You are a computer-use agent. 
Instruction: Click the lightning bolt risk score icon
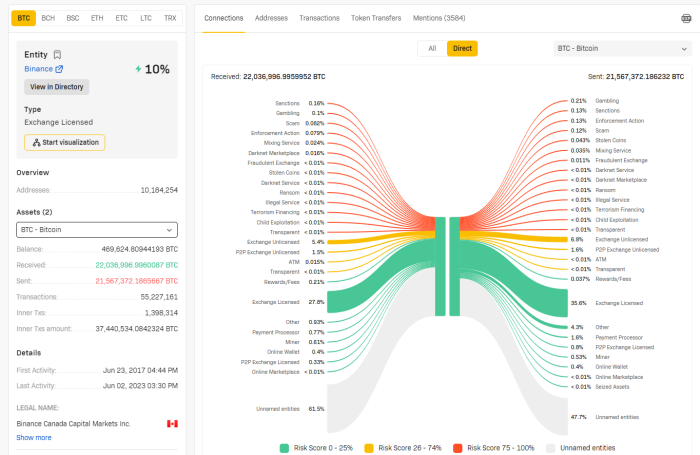point(138,69)
